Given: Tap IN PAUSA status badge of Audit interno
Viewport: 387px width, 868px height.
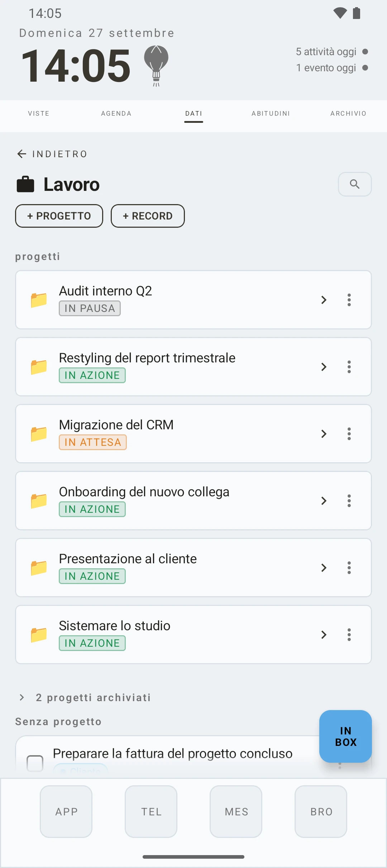Looking at the screenshot, I should click(x=90, y=308).
